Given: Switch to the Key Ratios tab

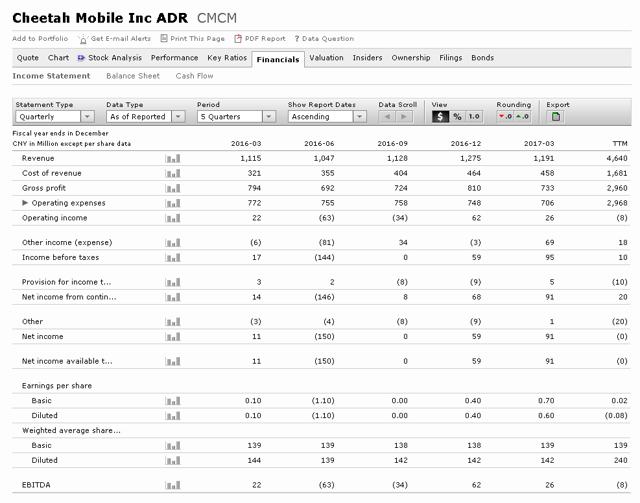Looking at the screenshot, I should (x=227, y=58).
